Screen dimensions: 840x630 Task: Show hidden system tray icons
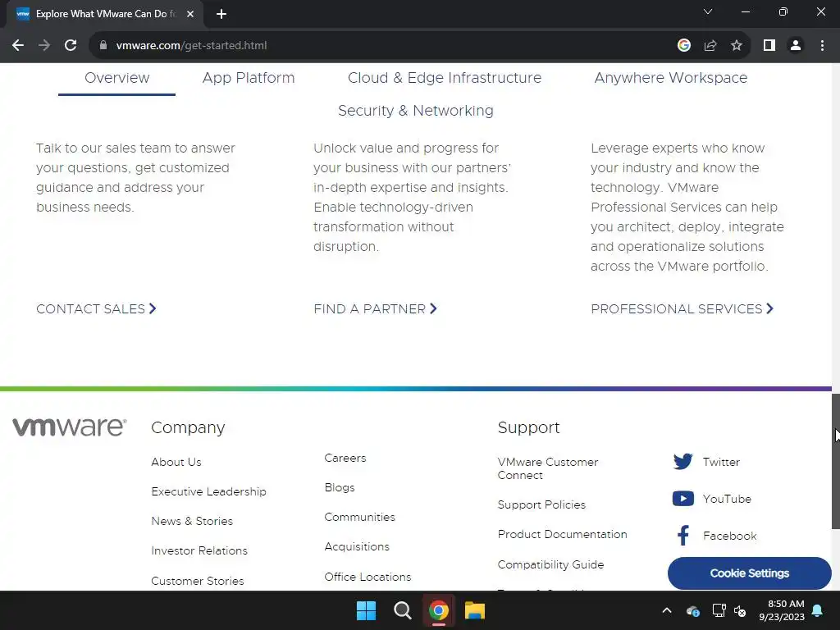[x=667, y=610]
